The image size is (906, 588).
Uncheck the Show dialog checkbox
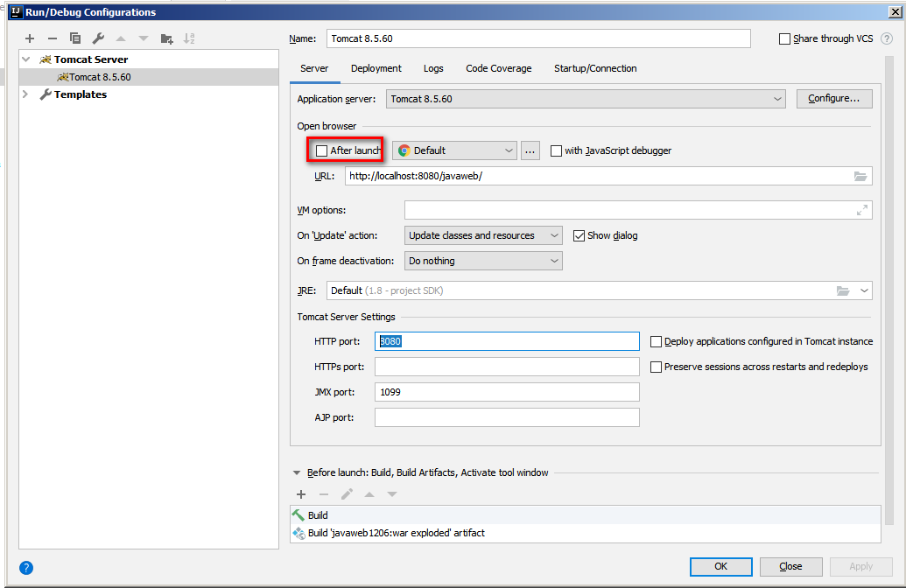tap(579, 235)
